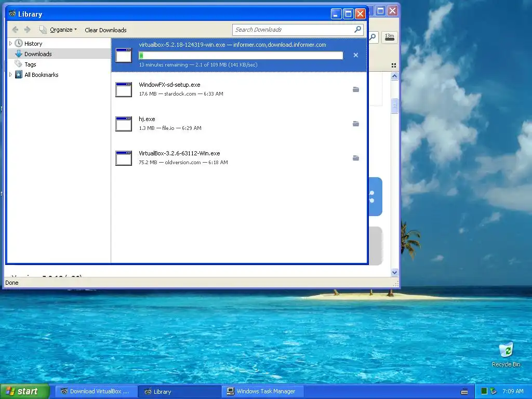Switch to Library taskbar button
This screenshot has width=532, height=399.
pos(180,391)
